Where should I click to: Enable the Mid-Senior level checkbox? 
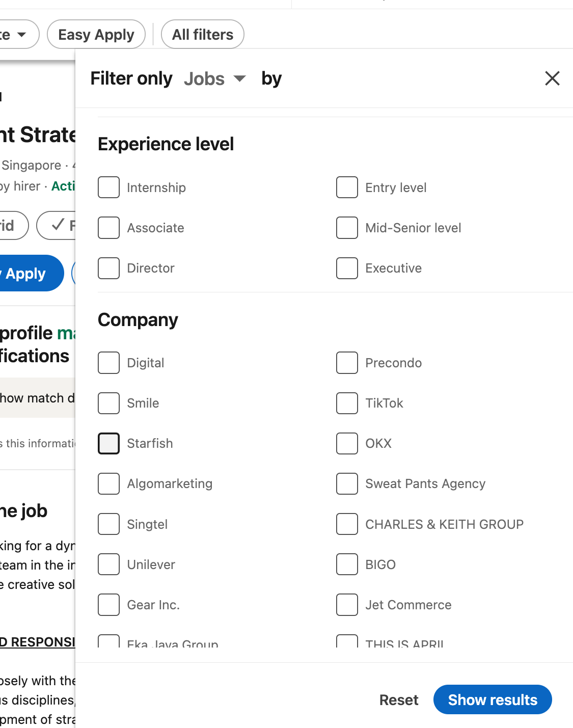347,228
